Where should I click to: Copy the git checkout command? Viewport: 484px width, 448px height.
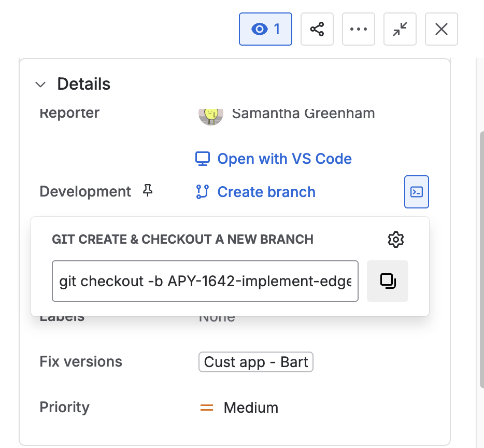pyautogui.click(x=387, y=281)
